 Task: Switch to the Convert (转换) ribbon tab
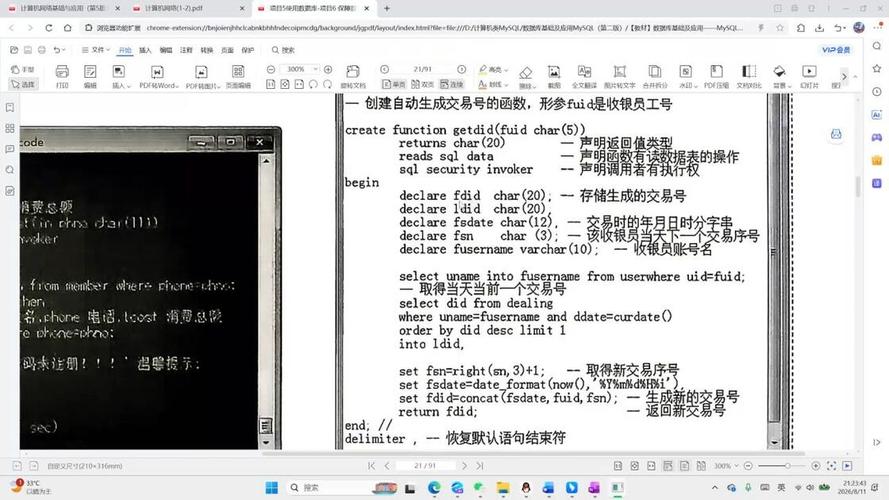pyautogui.click(x=206, y=50)
